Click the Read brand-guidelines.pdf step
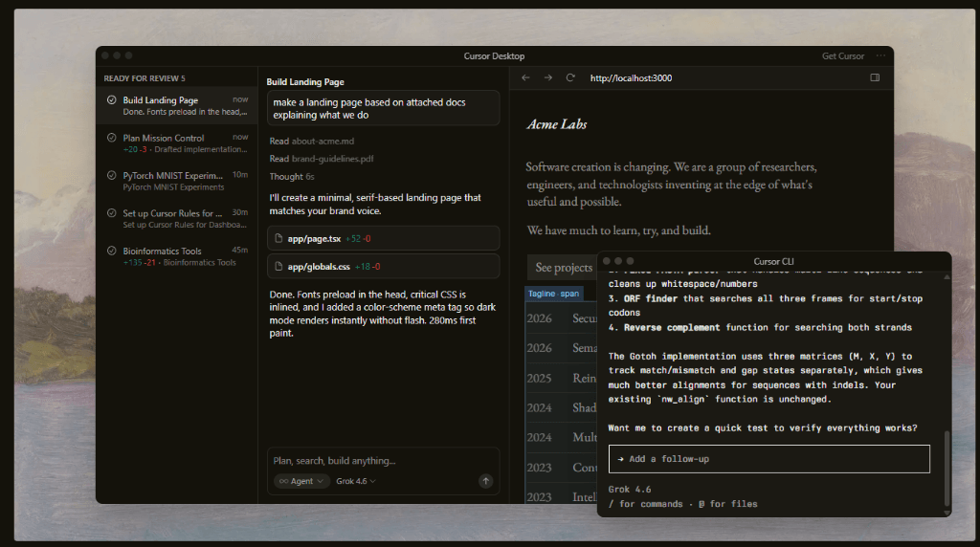This screenshot has height=547, width=980. (322, 159)
